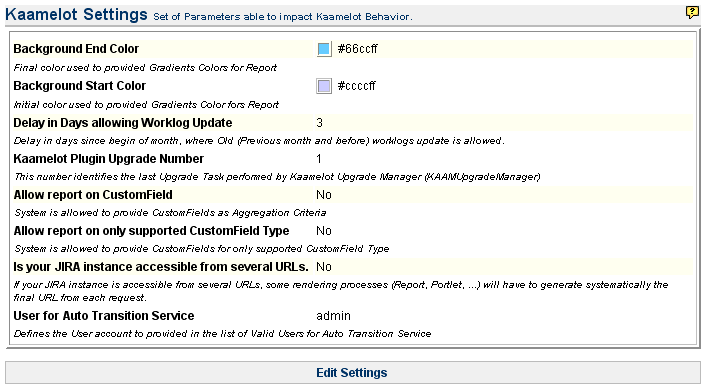Click the #66ccff color value
Image resolution: width=705 pixels, height=387 pixels.
[357, 49]
